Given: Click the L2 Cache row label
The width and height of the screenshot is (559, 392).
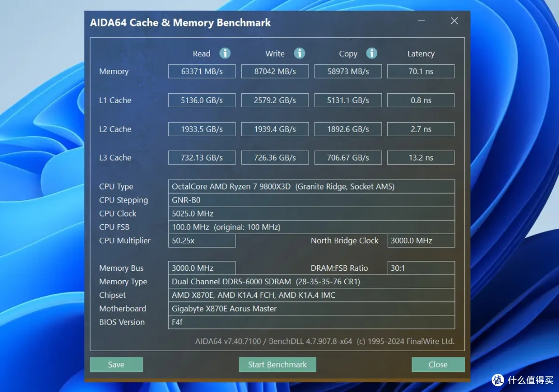Looking at the screenshot, I should click(x=115, y=129).
